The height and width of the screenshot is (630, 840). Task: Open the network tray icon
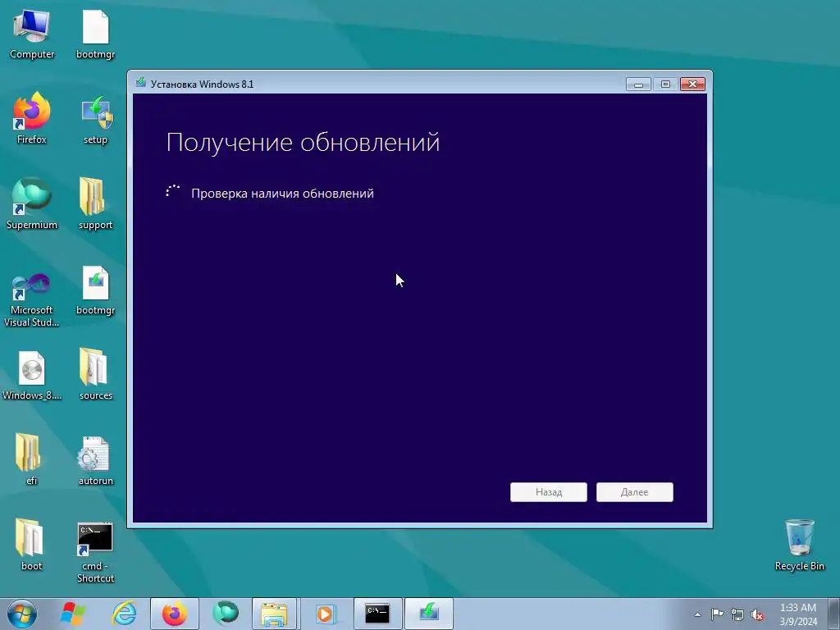737,614
